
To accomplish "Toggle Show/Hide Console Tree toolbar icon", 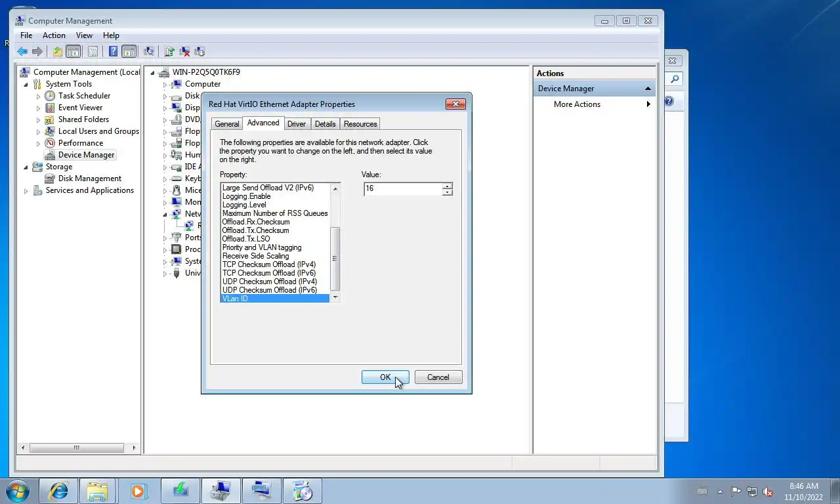I will tap(73, 51).
